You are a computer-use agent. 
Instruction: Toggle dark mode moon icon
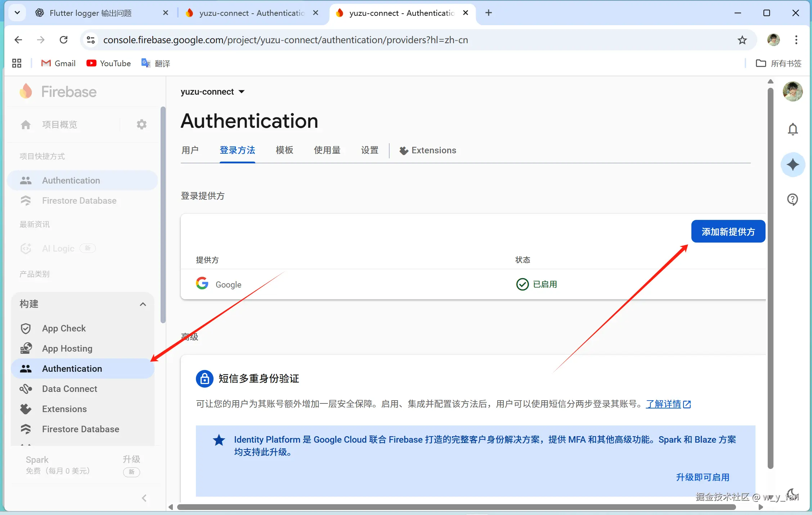792,493
